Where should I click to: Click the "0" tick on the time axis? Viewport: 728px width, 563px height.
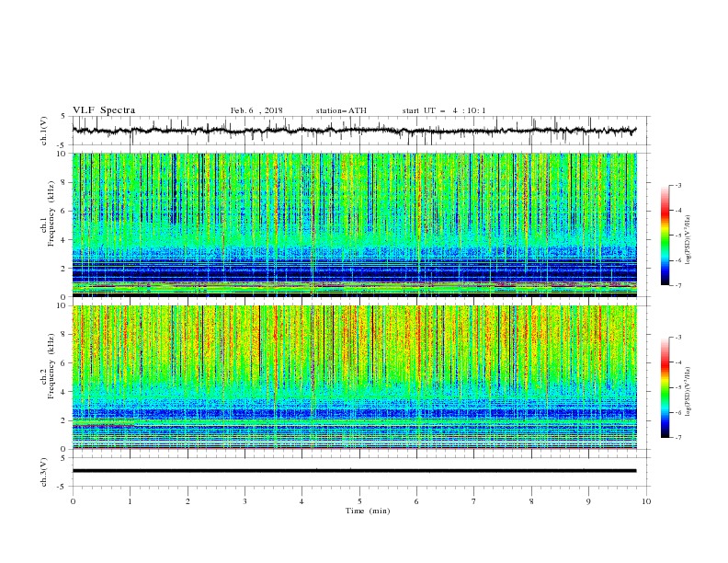coord(73,501)
